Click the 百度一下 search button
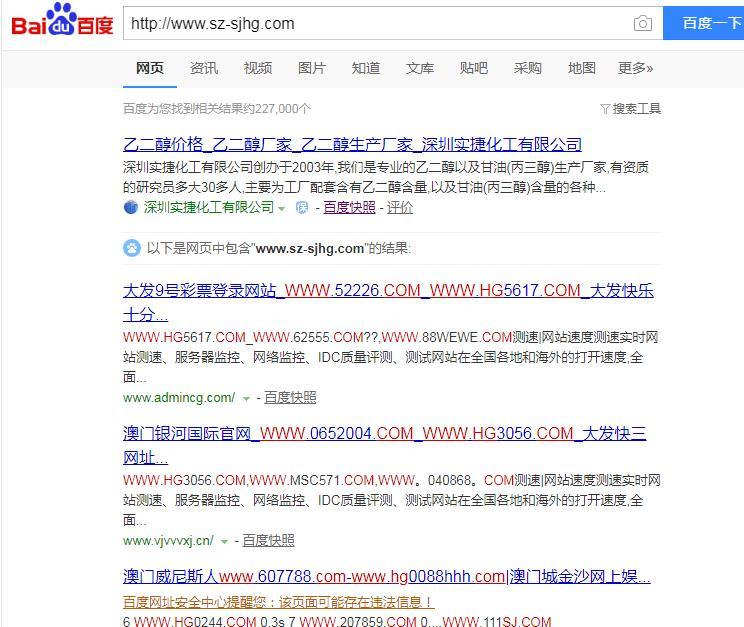This screenshot has height=627, width=744. point(704,23)
